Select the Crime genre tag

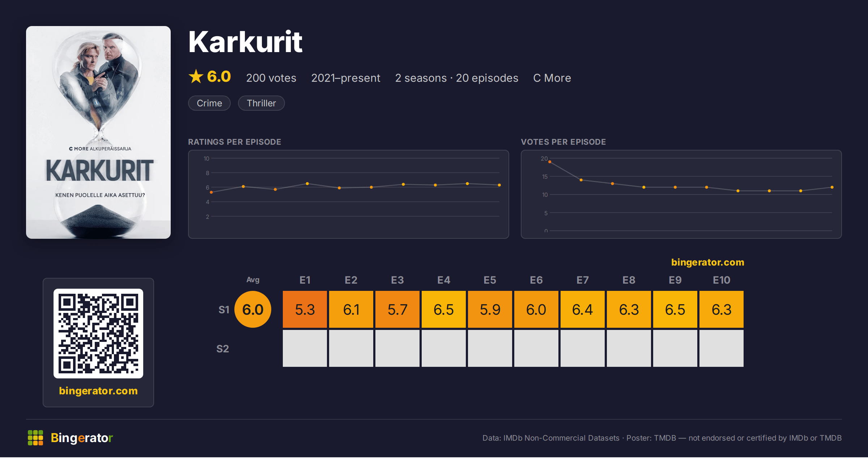(209, 103)
